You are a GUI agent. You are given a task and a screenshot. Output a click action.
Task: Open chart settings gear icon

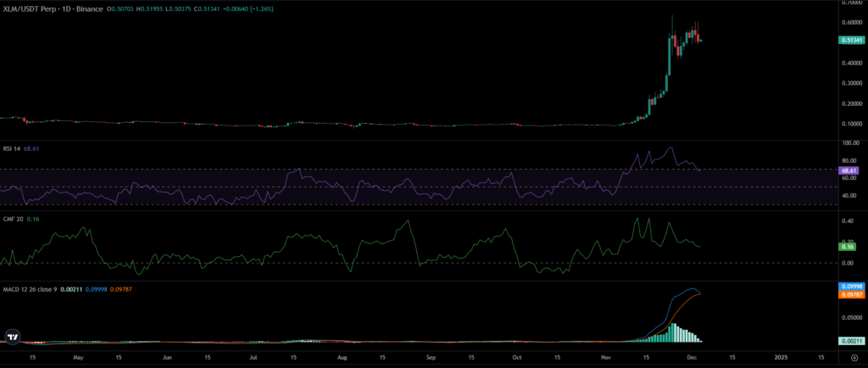tap(854, 358)
